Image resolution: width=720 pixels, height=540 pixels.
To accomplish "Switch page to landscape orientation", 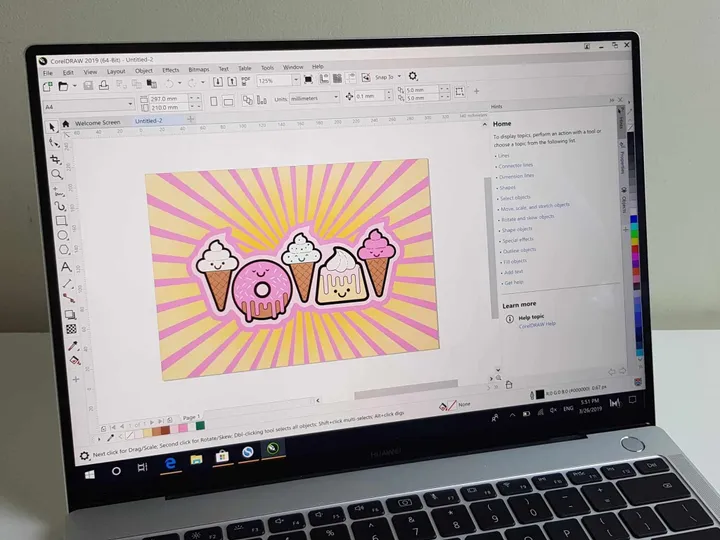I will coord(229,100).
